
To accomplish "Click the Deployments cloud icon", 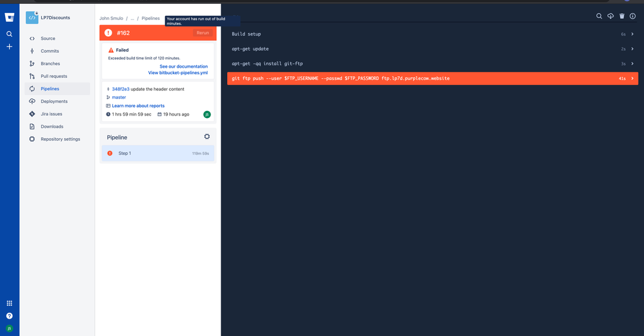I will 32,101.
